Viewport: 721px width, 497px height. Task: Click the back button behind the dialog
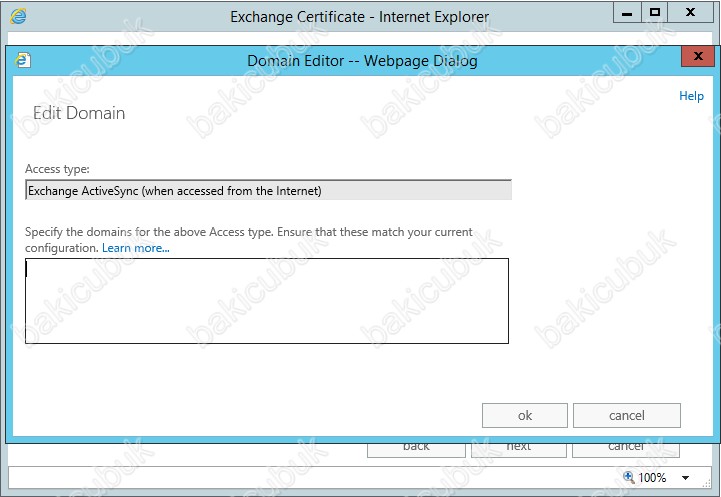pyautogui.click(x=416, y=448)
